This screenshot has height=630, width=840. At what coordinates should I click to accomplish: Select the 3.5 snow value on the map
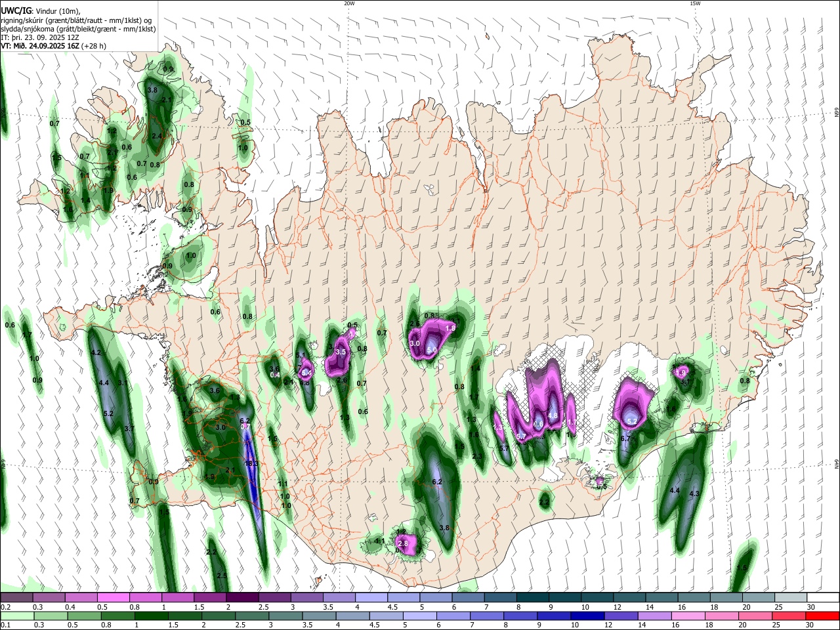tap(341, 352)
